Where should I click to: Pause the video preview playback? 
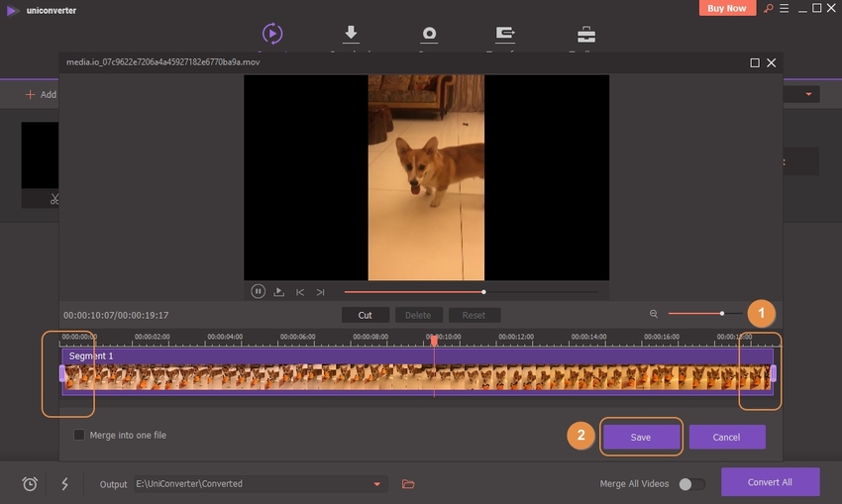[258, 292]
